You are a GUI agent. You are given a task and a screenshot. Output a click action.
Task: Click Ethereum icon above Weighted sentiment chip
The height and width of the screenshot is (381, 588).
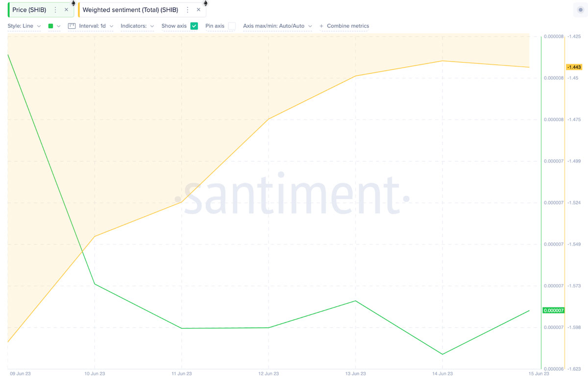[205, 3]
